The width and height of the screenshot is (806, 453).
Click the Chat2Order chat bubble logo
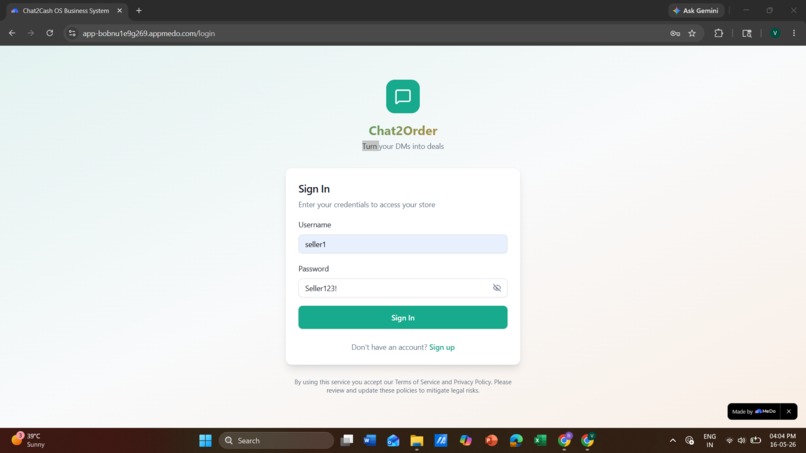pyautogui.click(x=402, y=96)
